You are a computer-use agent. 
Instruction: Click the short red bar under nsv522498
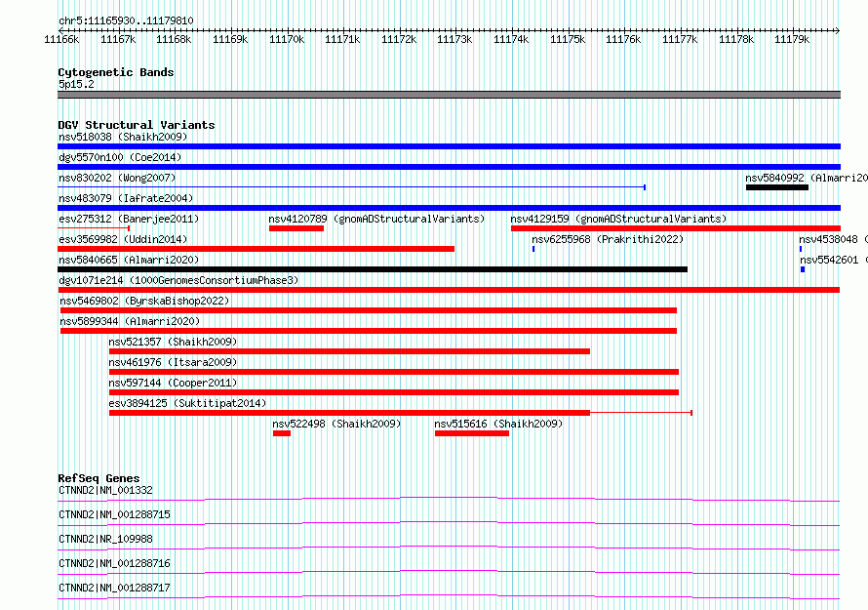282,433
